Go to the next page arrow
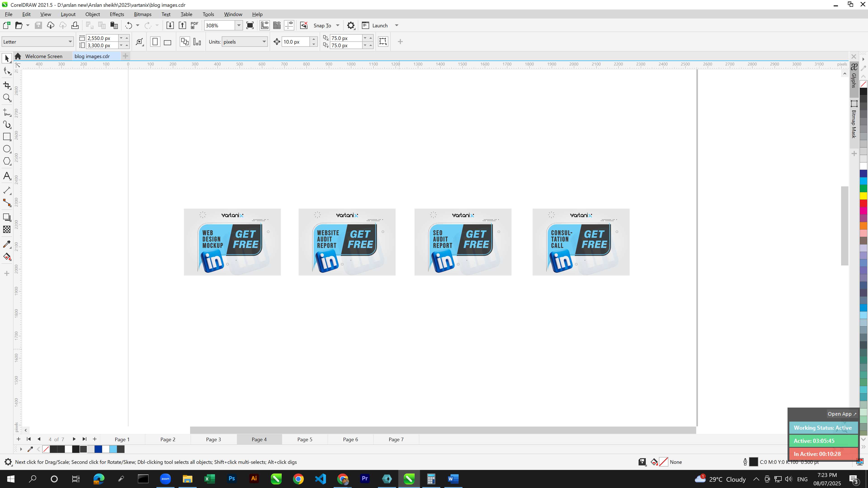This screenshot has height=488, width=868. point(74,439)
